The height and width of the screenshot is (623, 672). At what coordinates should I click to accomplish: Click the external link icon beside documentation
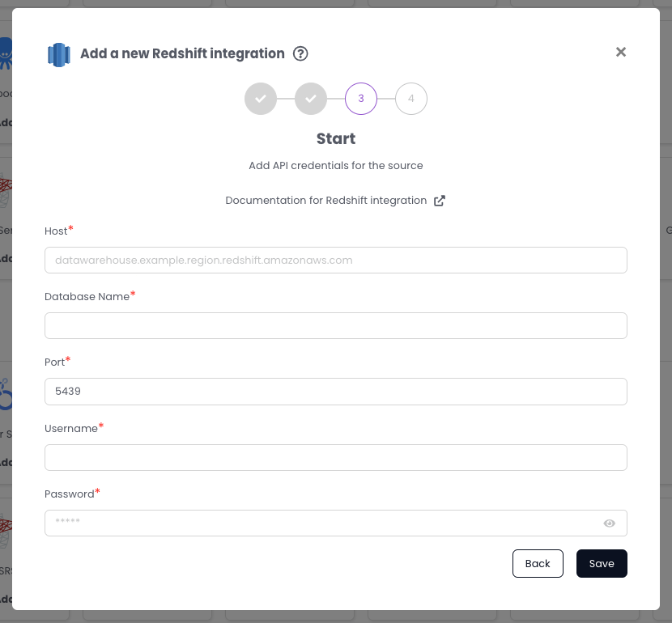(440, 201)
